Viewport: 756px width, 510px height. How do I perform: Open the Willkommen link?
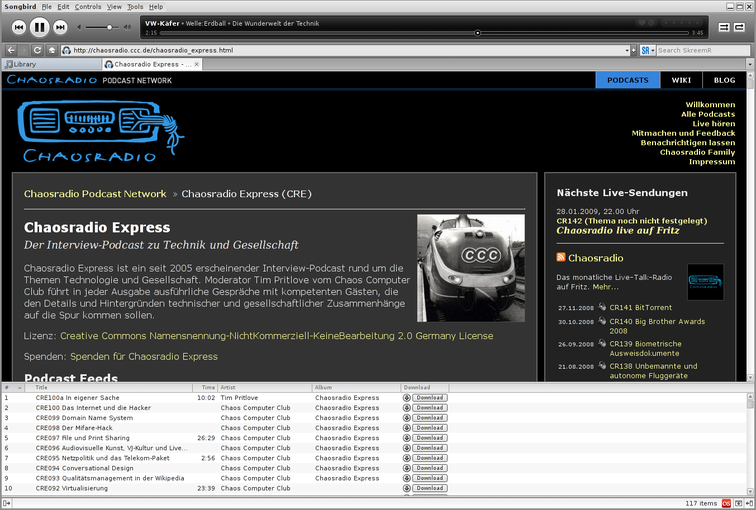tap(710, 105)
